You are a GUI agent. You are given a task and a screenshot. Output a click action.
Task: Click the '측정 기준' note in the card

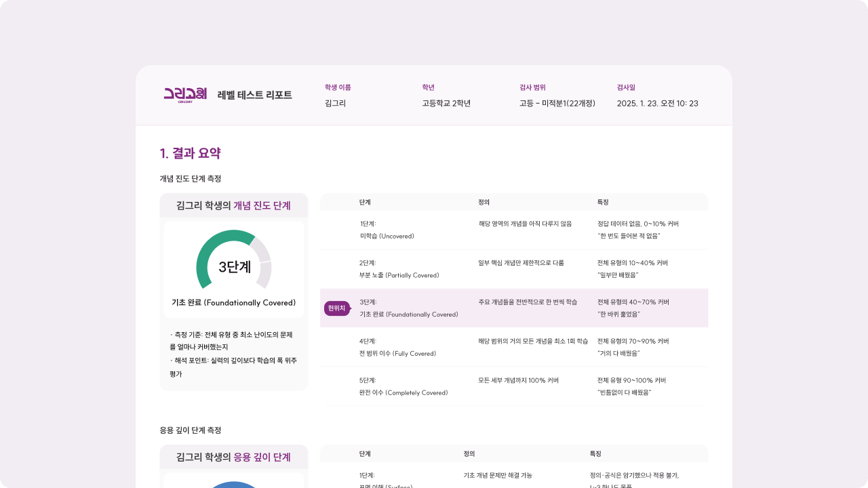click(232, 341)
